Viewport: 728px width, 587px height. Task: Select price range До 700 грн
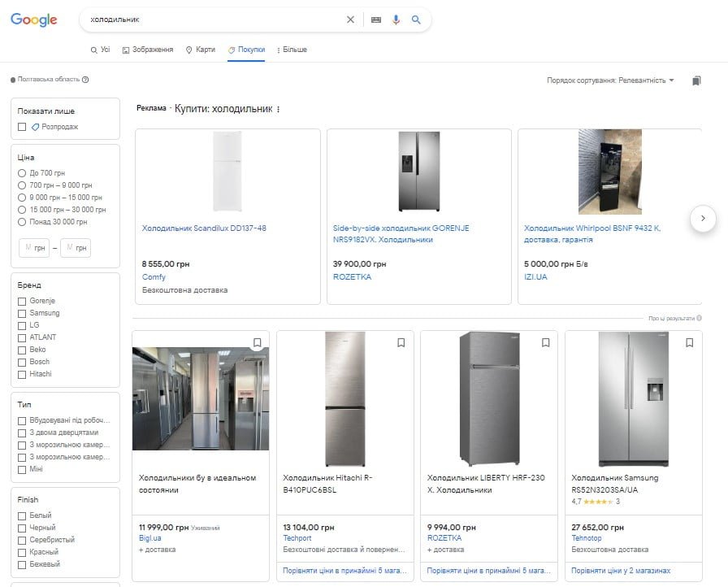point(22,173)
